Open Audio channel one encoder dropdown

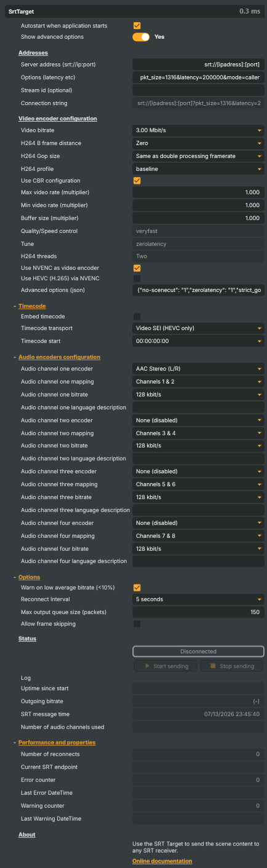pos(199,369)
